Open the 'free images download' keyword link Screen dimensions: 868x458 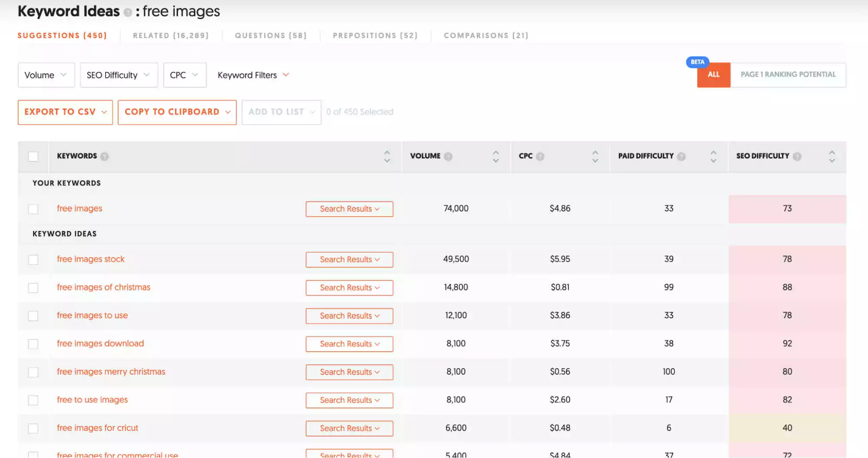coord(100,343)
